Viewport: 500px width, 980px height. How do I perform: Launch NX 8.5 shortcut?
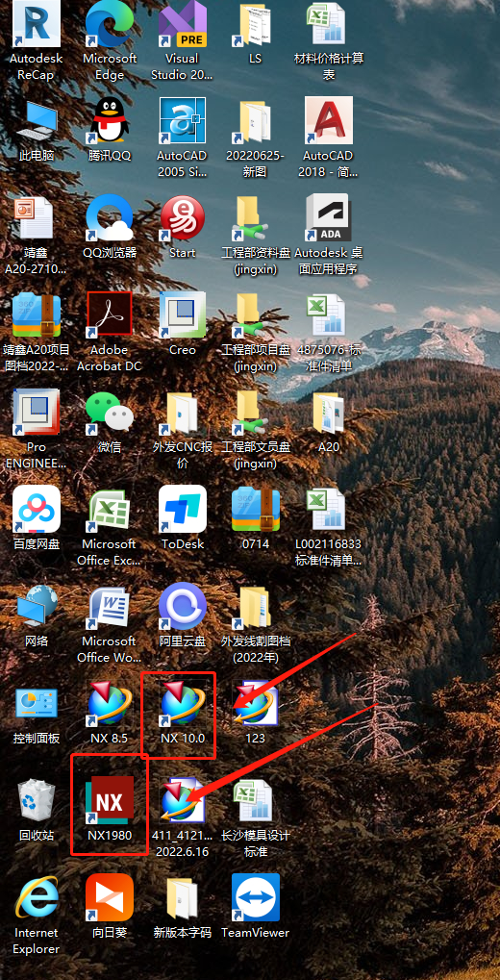tap(109, 704)
